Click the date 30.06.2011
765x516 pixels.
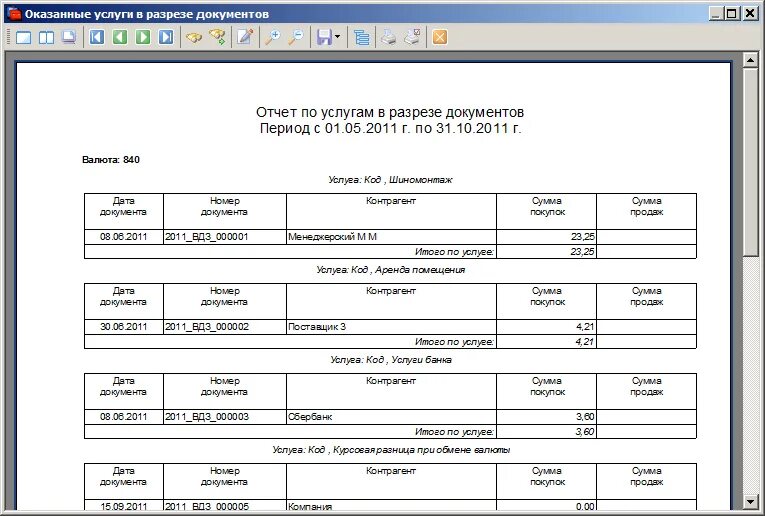pos(123,327)
